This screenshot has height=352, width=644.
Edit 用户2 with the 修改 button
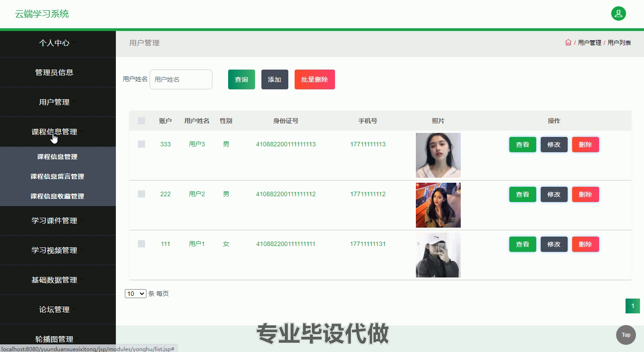pos(554,194)
